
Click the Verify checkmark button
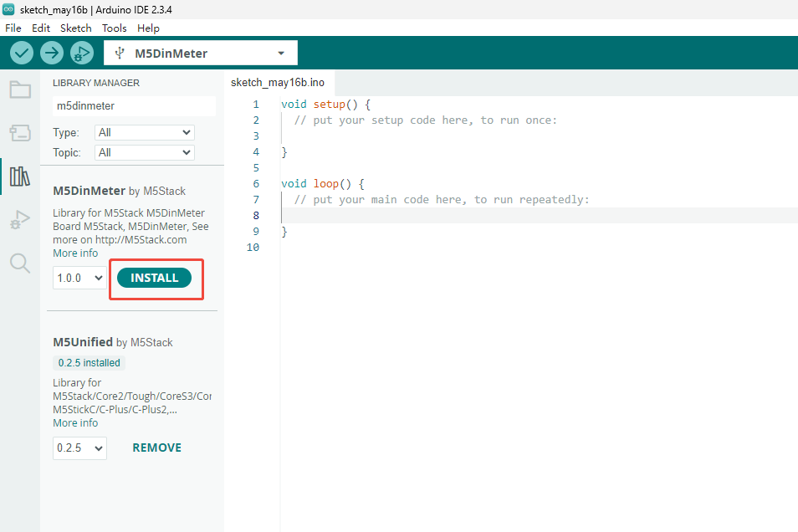[22, 53]
